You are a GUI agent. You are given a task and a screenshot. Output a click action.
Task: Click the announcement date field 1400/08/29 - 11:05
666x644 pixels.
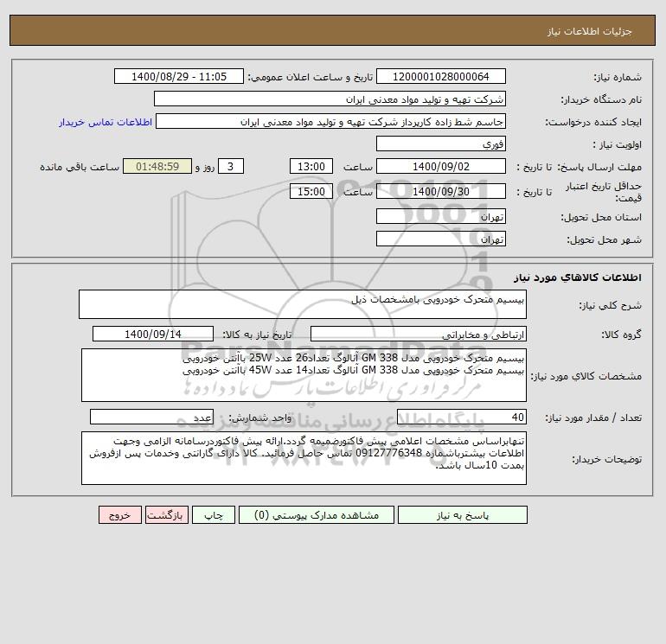pos(179,76)
